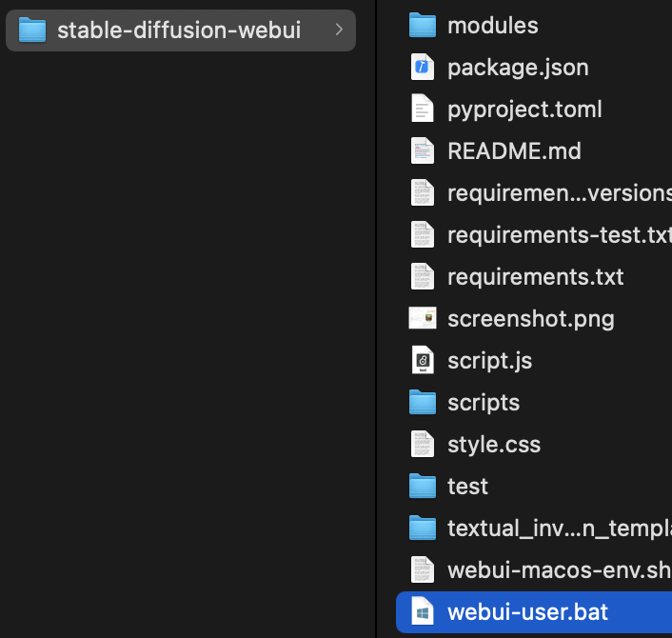
Task: Click the screenshot.png thumbnail
Action: point(423,318)
